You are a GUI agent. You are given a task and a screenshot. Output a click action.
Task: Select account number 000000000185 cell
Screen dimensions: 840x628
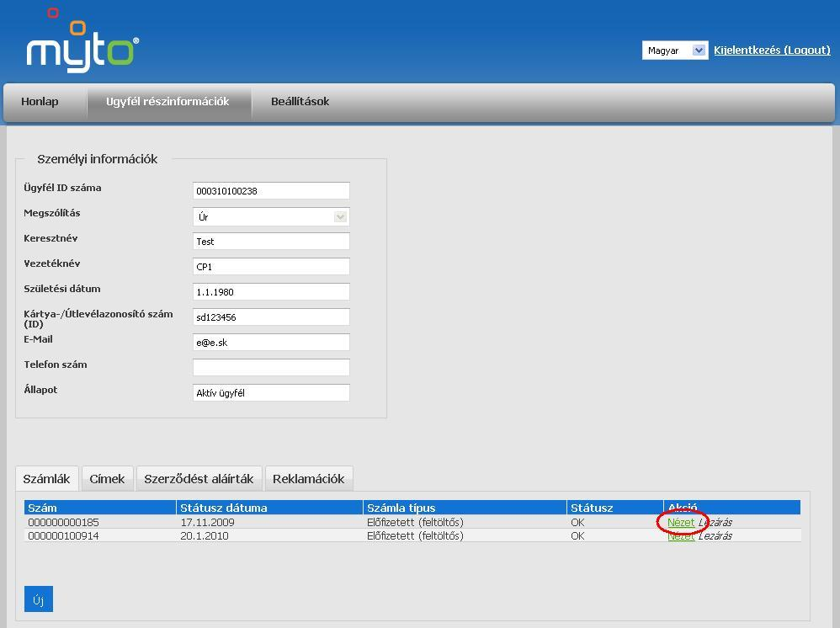tap(63, 523)
